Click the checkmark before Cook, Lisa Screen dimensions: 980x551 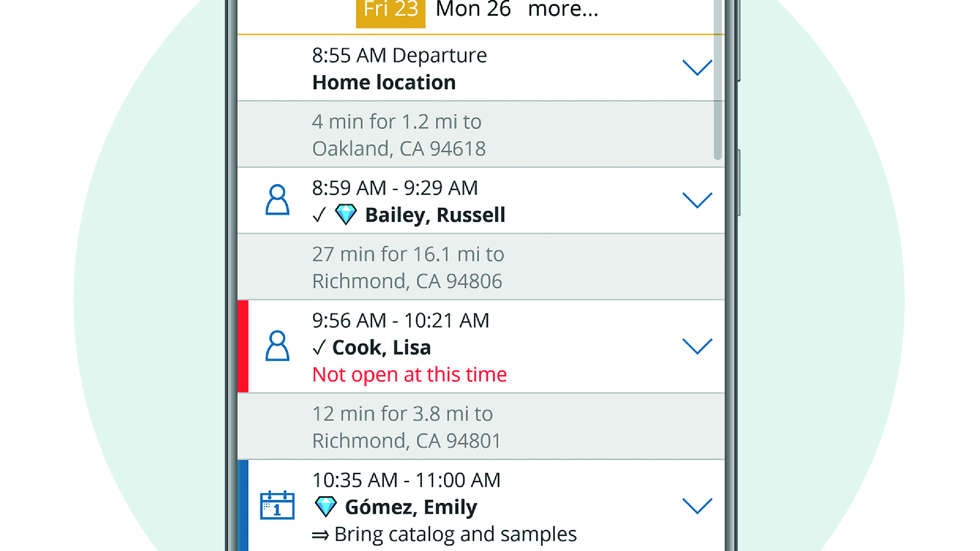[319, 348]
